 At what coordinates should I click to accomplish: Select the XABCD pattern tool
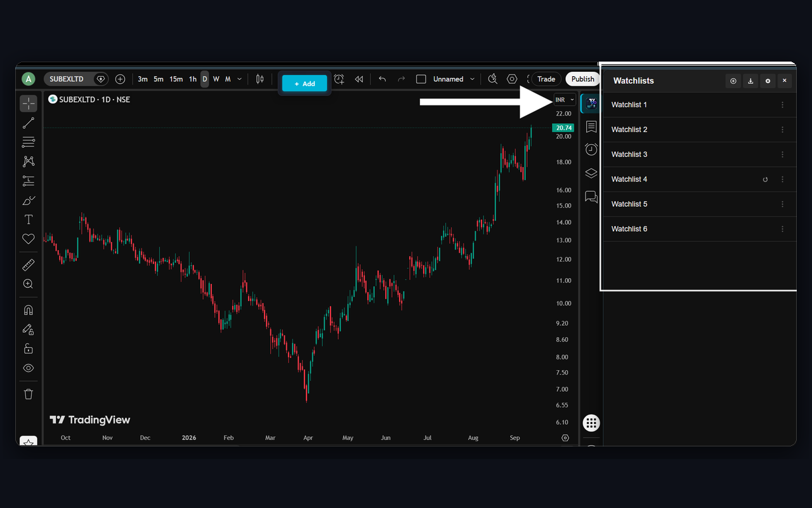[x=29, y=161]
